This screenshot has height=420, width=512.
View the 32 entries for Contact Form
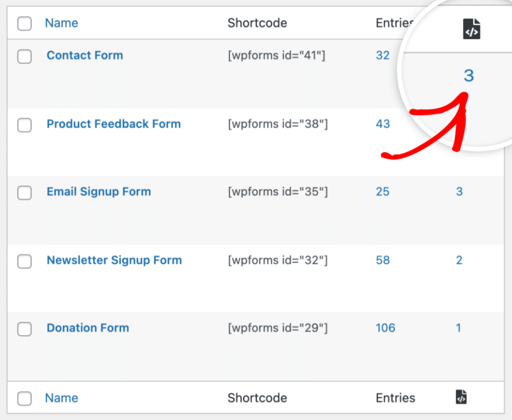(382, 55)
